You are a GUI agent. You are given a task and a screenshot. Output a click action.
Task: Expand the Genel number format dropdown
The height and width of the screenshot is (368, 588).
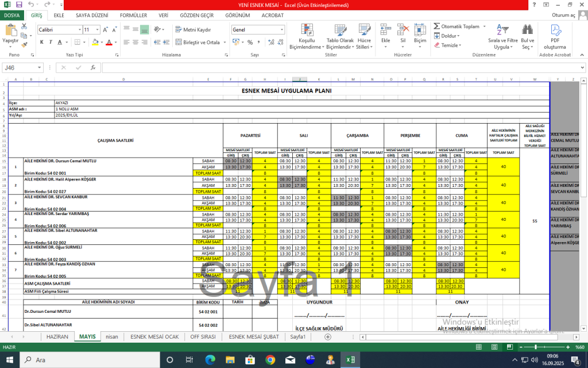point(281,29)
